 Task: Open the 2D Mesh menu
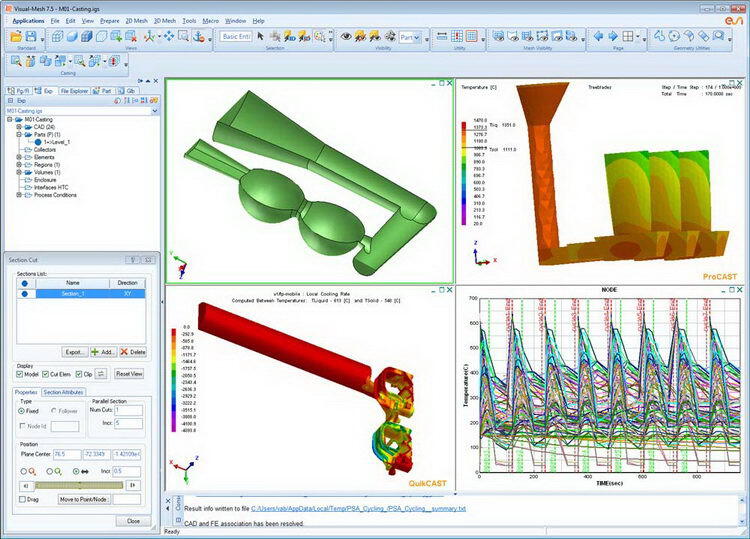(136, 20)
